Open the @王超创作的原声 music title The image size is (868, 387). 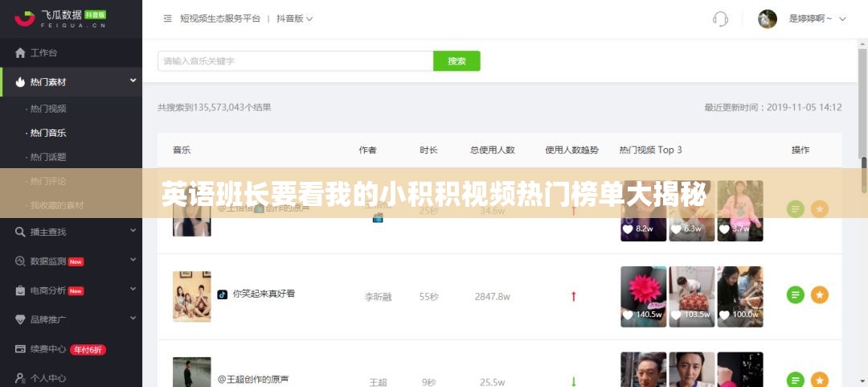pyautogui.click(x=253, y=380)
